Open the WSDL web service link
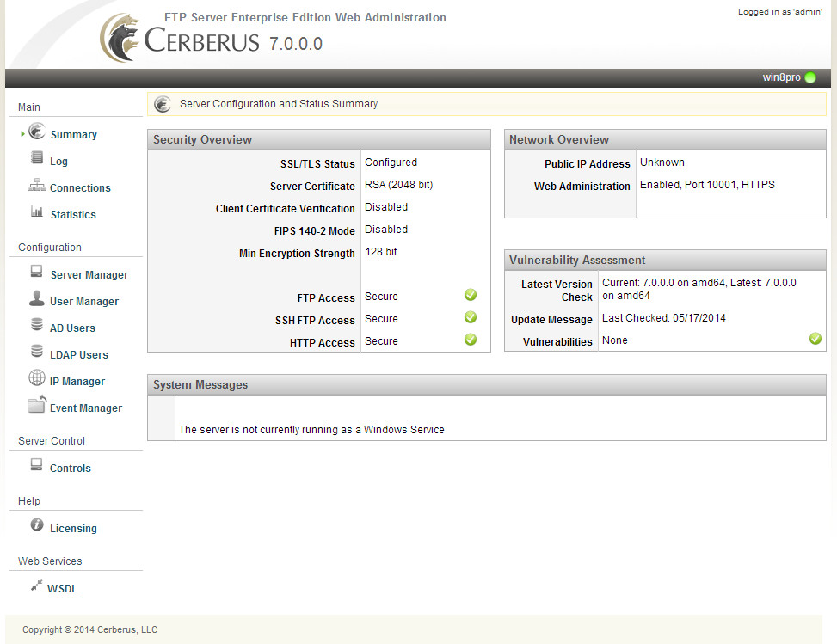 (x=62, y=589)
